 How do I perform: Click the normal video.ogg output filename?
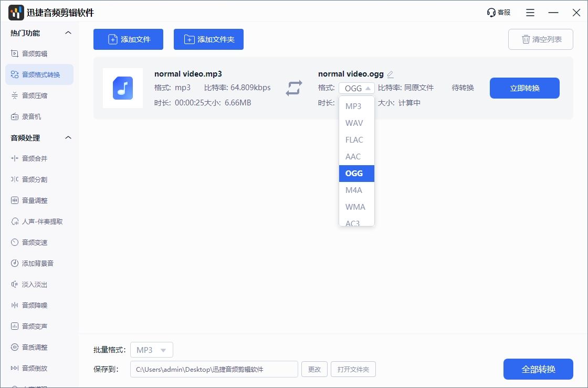pos(351,74)
